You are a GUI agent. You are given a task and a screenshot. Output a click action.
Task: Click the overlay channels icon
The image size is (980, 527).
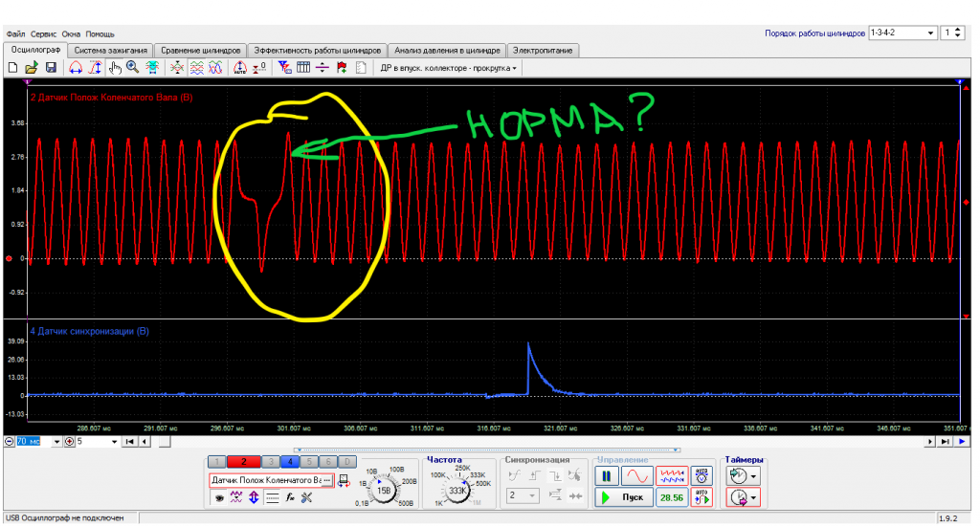pos(177,68)
